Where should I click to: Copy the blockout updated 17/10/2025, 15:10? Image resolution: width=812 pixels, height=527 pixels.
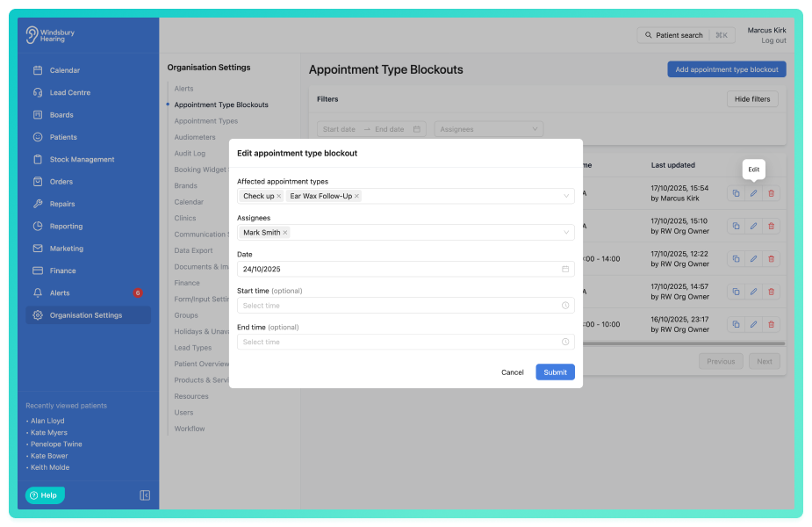click(736, 227)
